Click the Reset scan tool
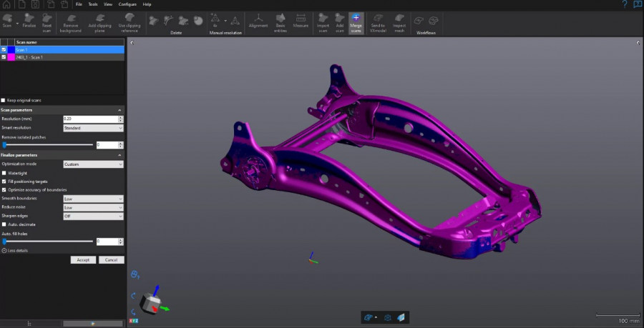Viewport: 644px width, 328px height. 47,23
